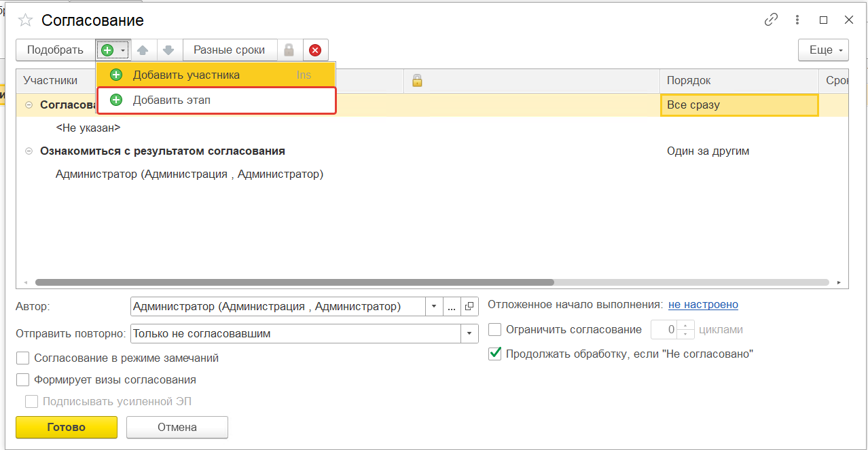Click the red delete cross icon
The width and height of the screenshot is (868, 450).
315,50
